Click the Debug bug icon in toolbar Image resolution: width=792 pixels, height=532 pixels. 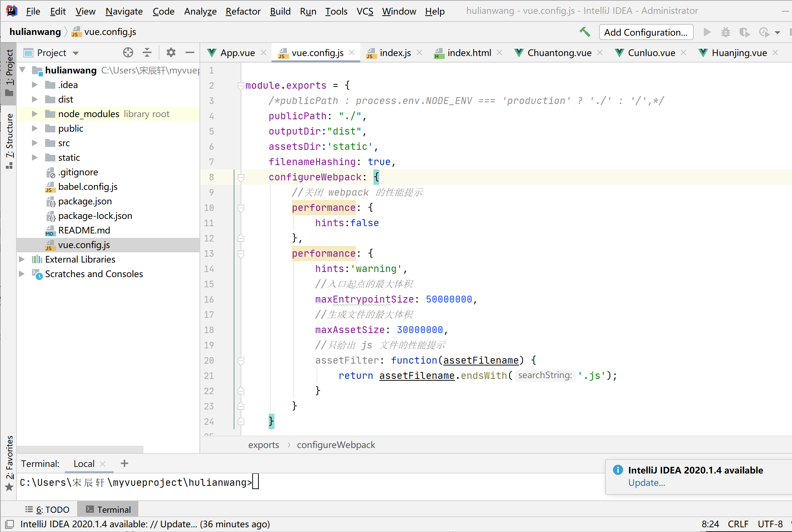[726, 32]
